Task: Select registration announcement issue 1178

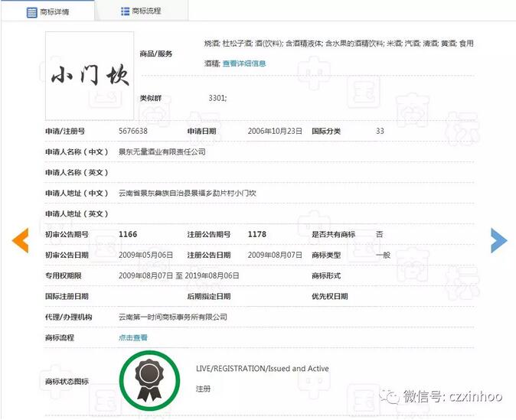Action: tap(257, 234)
